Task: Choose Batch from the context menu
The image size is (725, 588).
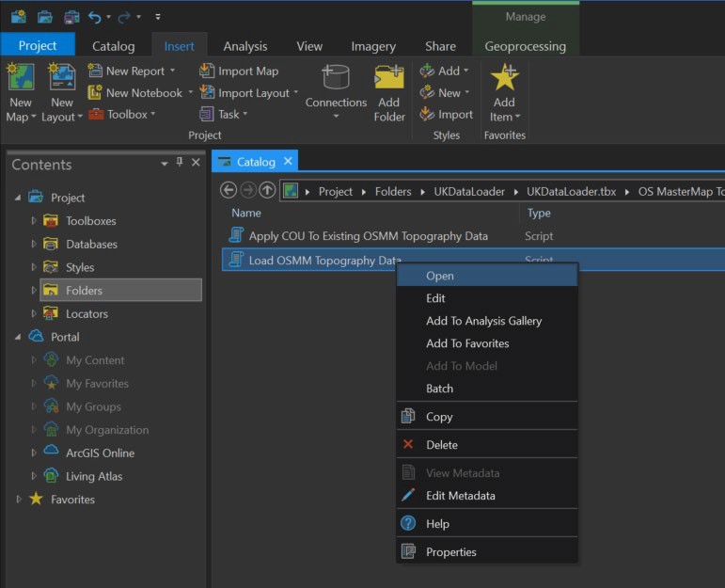Action: click(487, 389)
